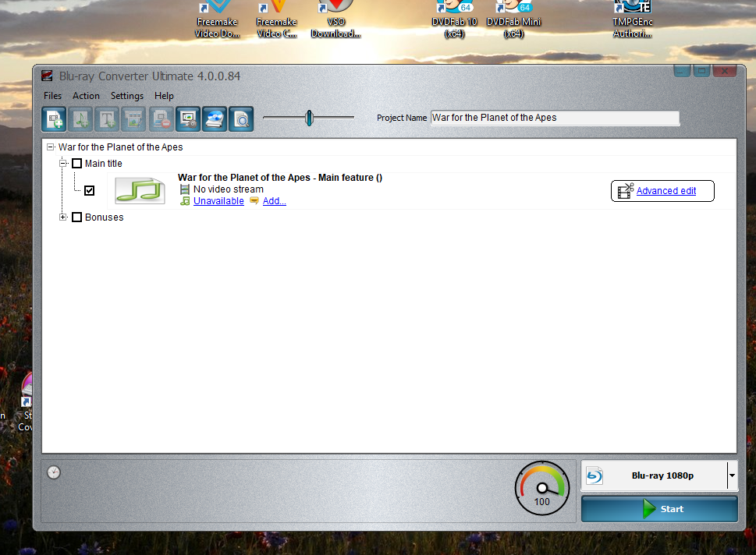Click the remove file toolbar icon
Viewport: 756px width, 555px height.
tap(161, 118)
